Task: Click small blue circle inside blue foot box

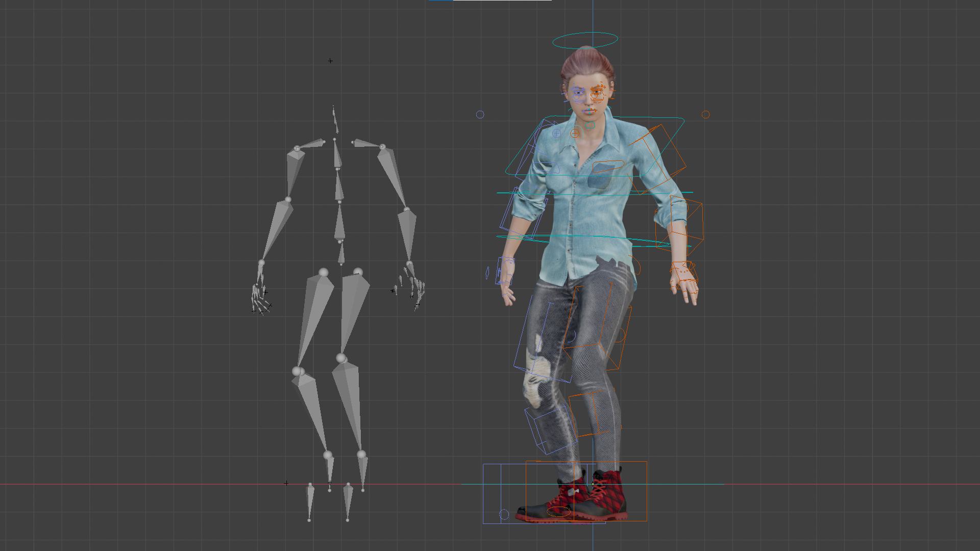Action: click(x=504, y=514)
